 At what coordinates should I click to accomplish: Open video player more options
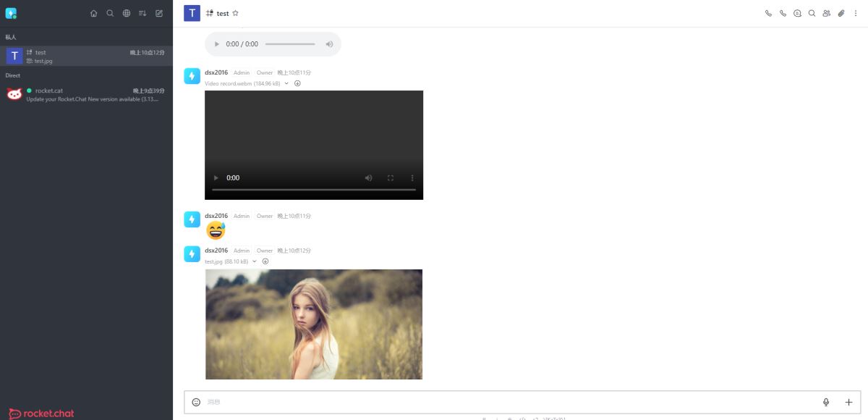(412, 177)
